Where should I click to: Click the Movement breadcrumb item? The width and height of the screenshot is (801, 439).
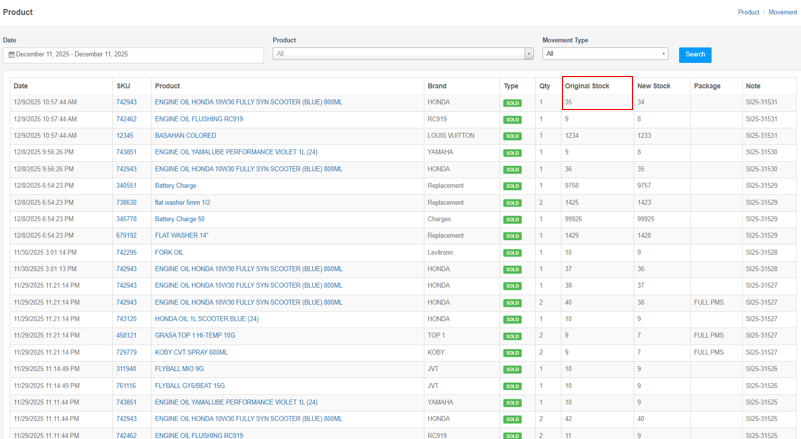tap(782, 12)
